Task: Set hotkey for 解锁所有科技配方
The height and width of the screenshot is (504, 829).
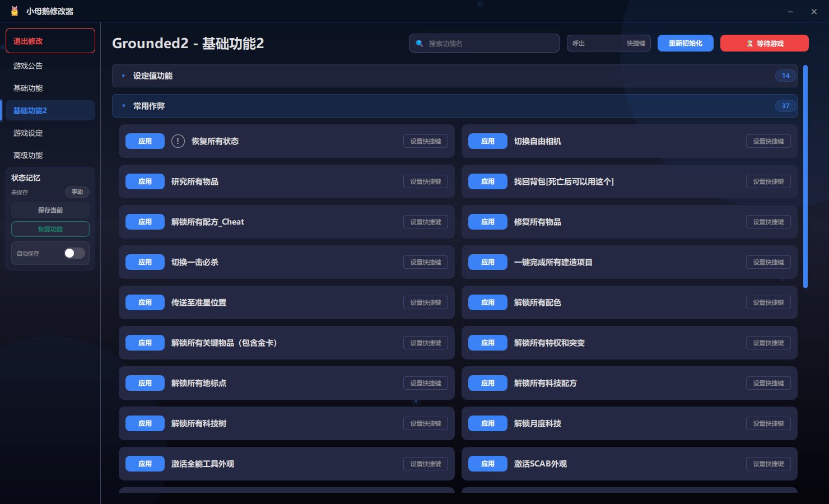Action: pyautogui.click(x=769, y=383)
